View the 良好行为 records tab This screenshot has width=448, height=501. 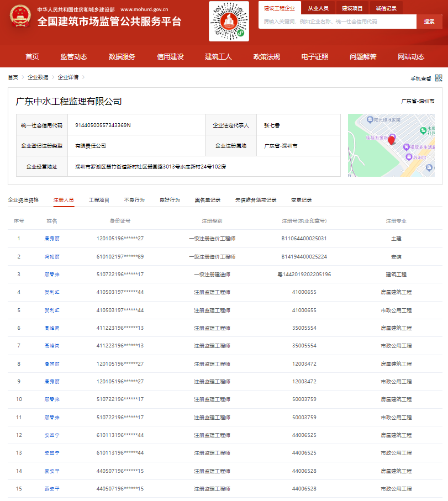(169, 199)
